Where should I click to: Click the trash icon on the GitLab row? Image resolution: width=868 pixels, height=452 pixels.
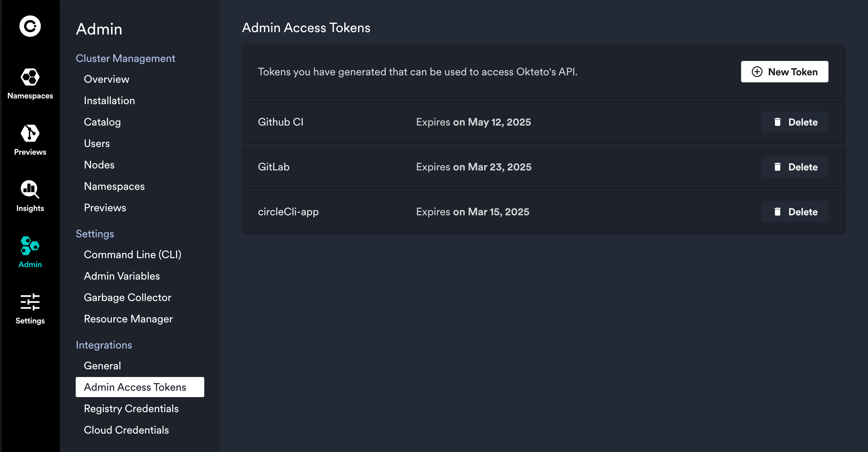click(778, 167)
